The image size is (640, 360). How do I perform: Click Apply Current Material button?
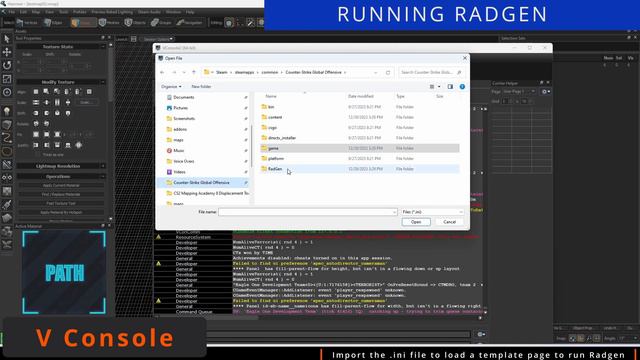(61, 185)
